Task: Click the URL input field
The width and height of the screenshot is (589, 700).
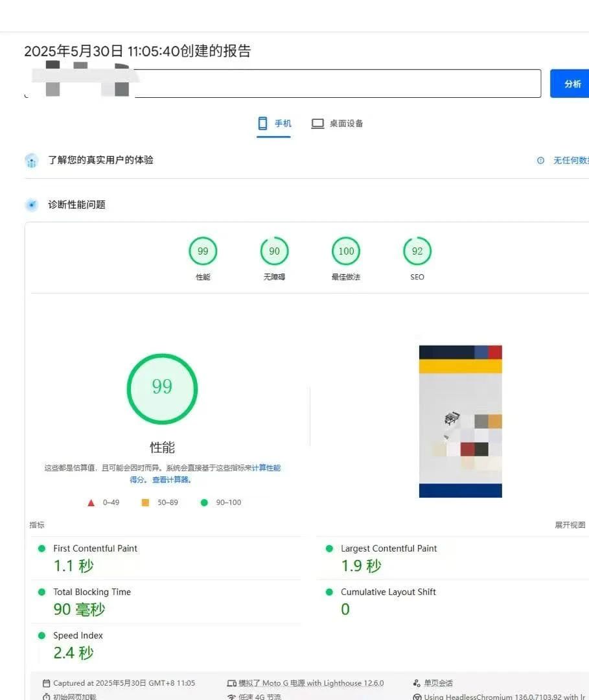Action: coord(337,84)
